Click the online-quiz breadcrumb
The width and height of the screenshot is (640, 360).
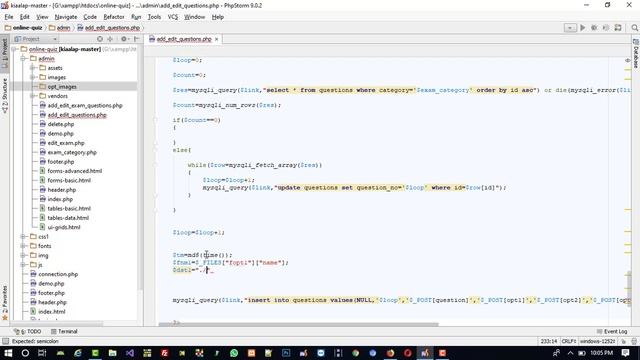(x=24, y=28)
